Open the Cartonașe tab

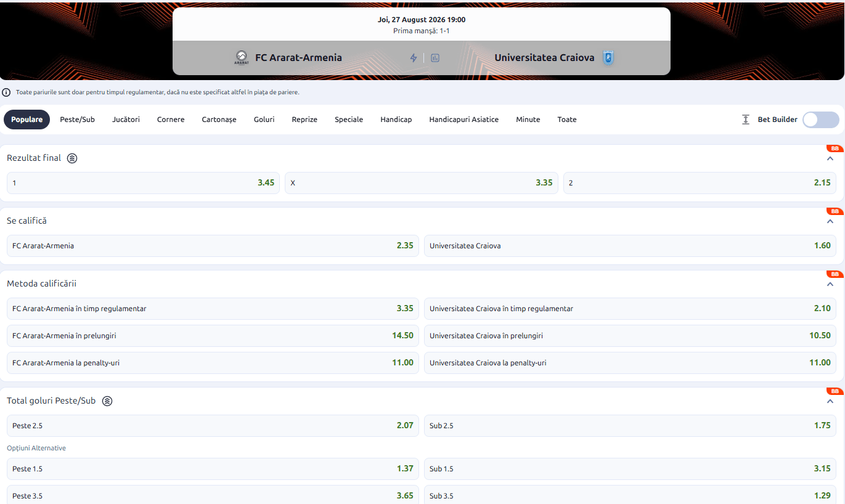pyautogui.click(x=219, y=120)
